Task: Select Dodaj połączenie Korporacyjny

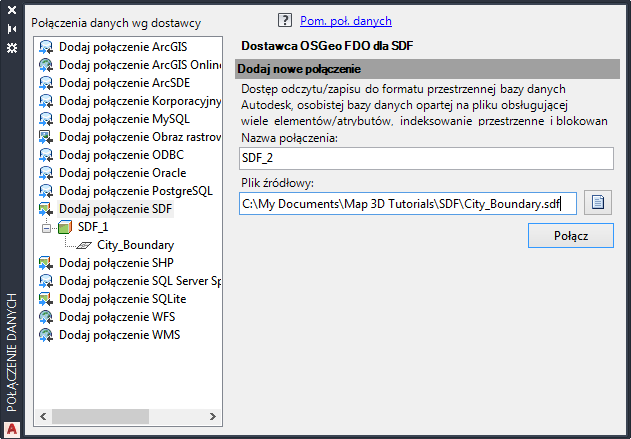Action: [140, 101]
